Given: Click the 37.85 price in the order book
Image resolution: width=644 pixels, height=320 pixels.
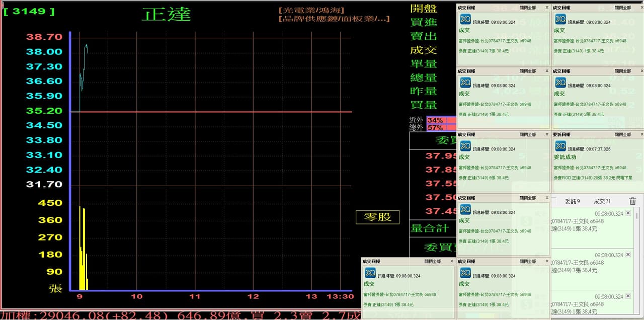Looking at the screenshot, I should [441, 170].
